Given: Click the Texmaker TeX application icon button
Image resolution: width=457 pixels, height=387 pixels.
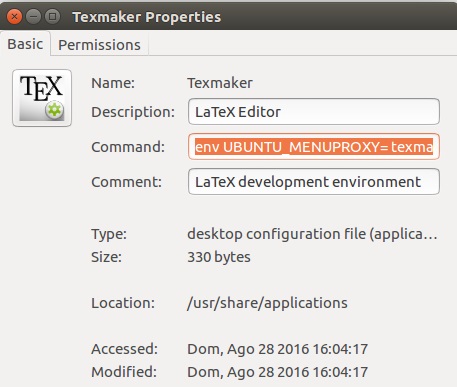Looking at the screenshot, I should pyautogui.click(x=42, y=98).
